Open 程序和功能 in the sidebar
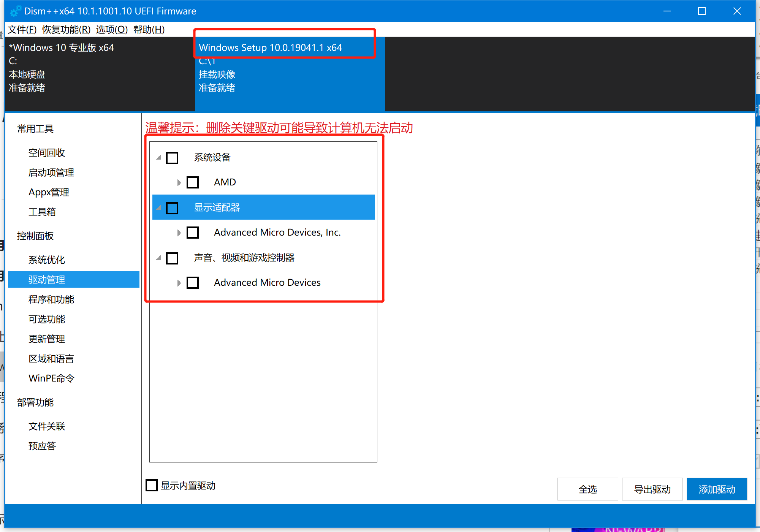The height and width of the screenshot is (532, 760). tap(51, 299)
